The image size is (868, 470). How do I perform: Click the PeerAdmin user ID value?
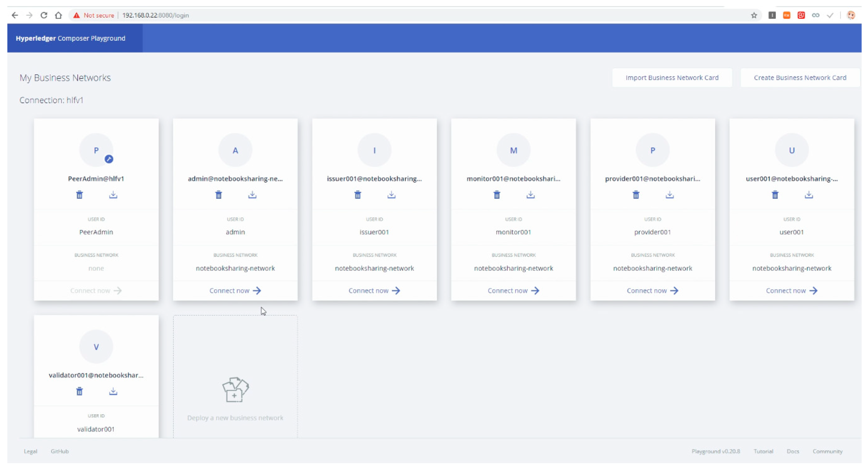click(96, 232)
